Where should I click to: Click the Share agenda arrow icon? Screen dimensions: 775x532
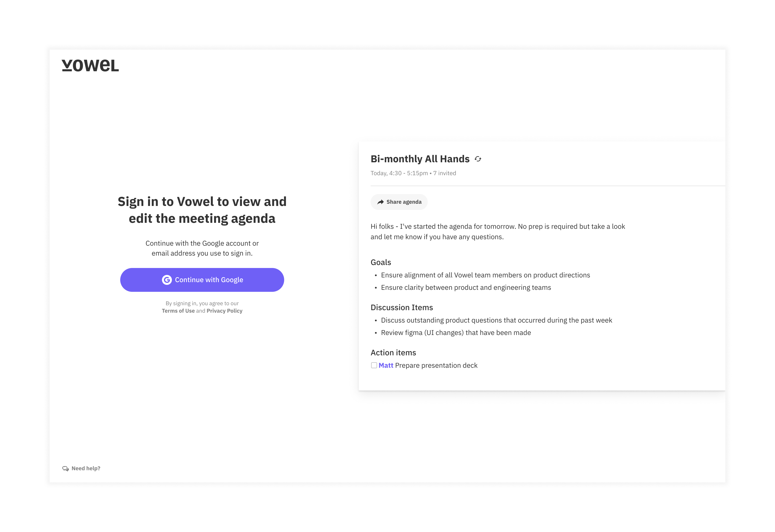[380, 202]
